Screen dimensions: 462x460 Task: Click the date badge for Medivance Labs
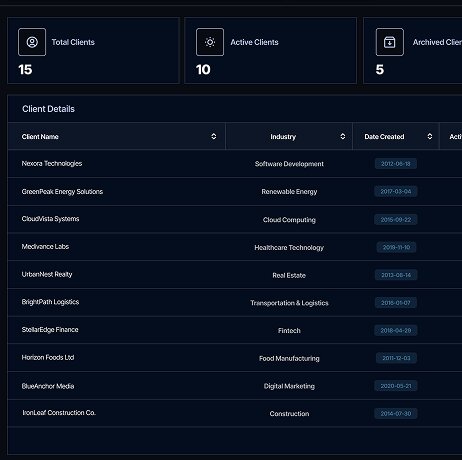[396, 247]
